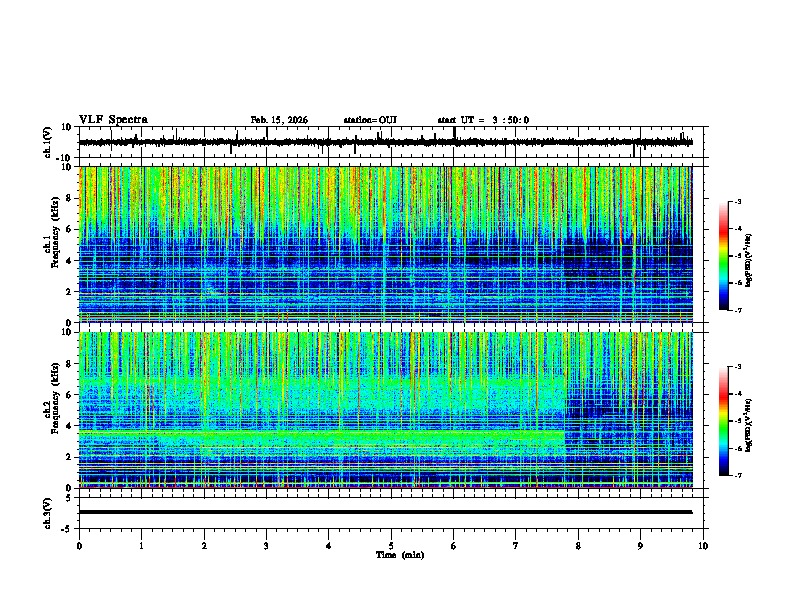Click the "VLF Spectra" plot title
Image resolution: width=792 pixels, height=612 pixels.
click(113, 119)
